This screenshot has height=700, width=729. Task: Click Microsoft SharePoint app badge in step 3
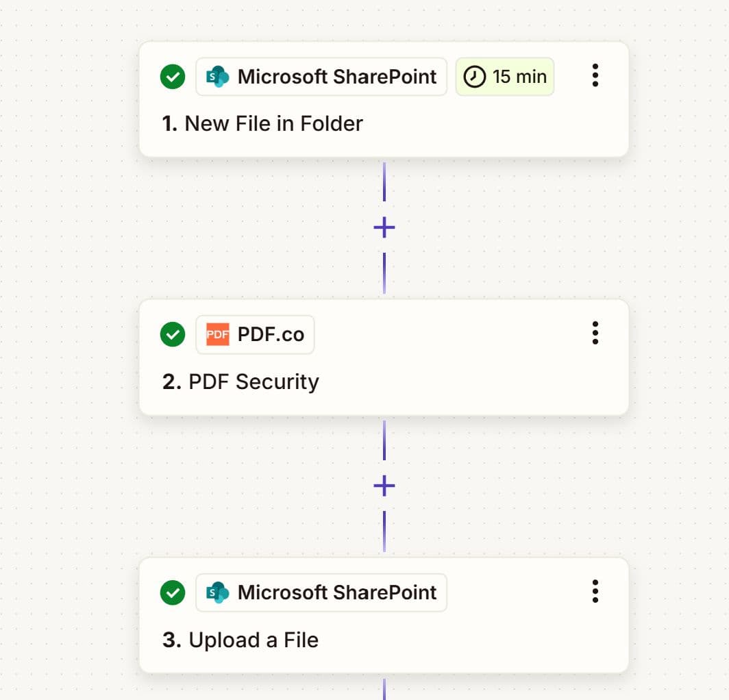pos(321,592)
